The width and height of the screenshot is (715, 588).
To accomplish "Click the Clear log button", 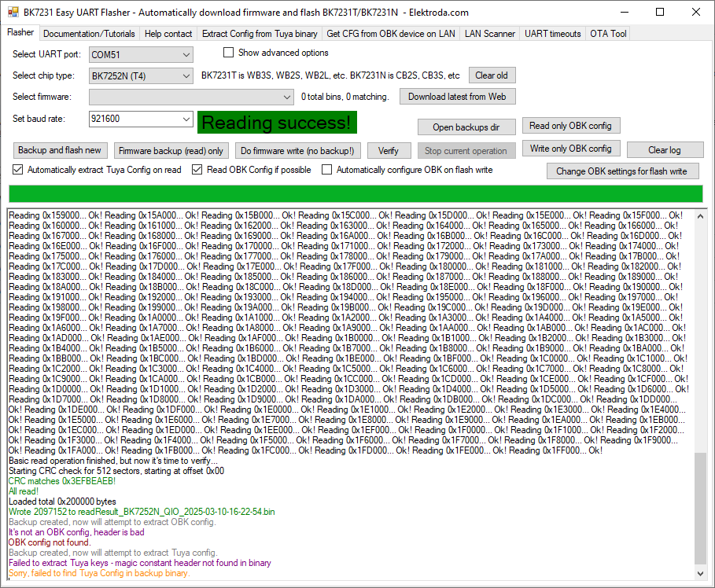I will pos(665,150).
